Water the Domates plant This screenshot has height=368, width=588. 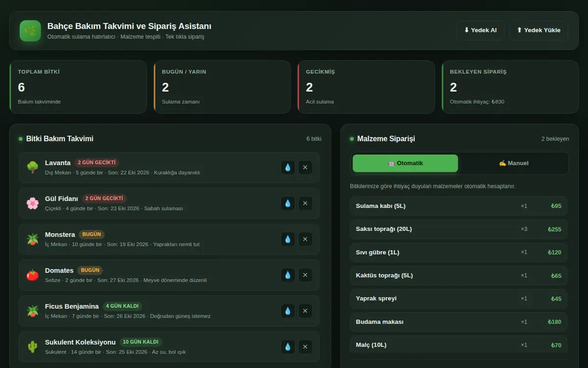pyautogui.click(x=288, y=275)
